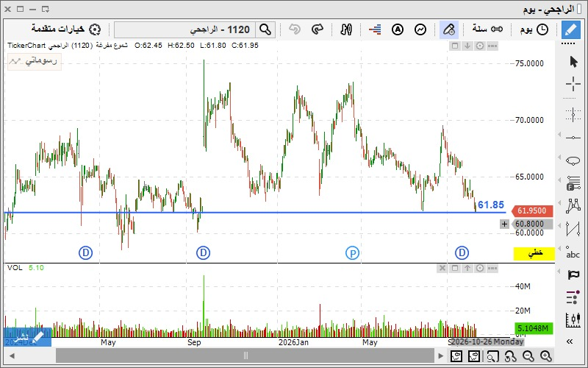
Task: Open the chart type candlestick icon
Action: (346, 29)
